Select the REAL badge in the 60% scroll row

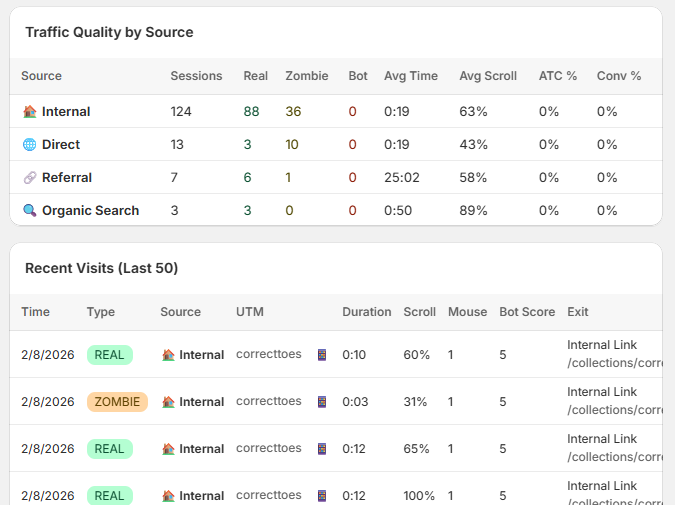tap(109, 355)
